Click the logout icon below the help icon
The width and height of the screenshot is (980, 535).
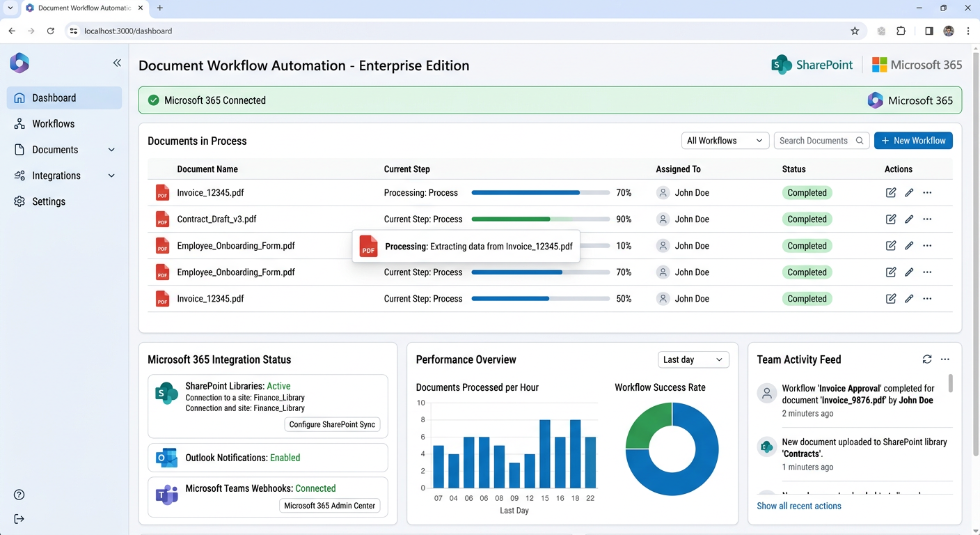pos(19,518)
